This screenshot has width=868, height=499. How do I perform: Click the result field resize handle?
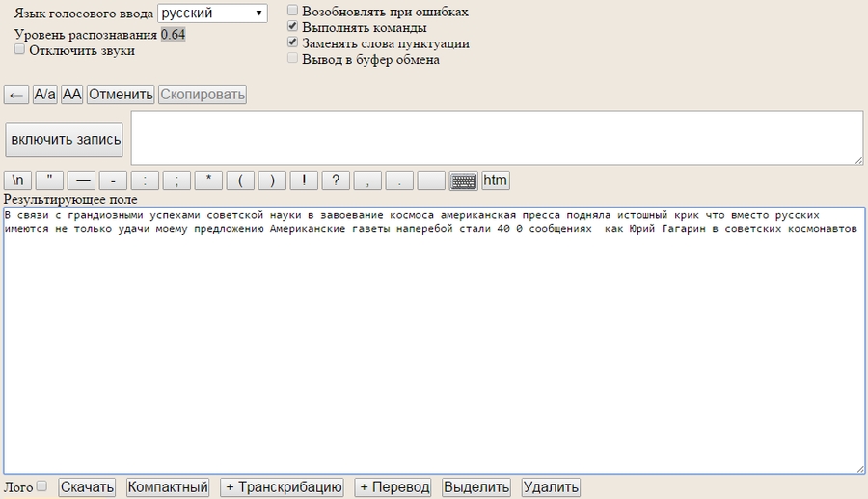tap(859, 469)
